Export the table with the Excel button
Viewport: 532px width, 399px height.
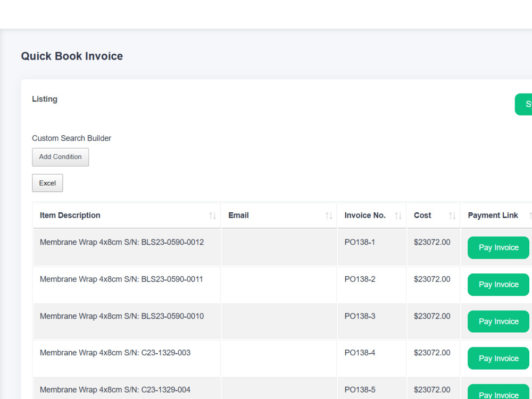(x=47, y=183)
